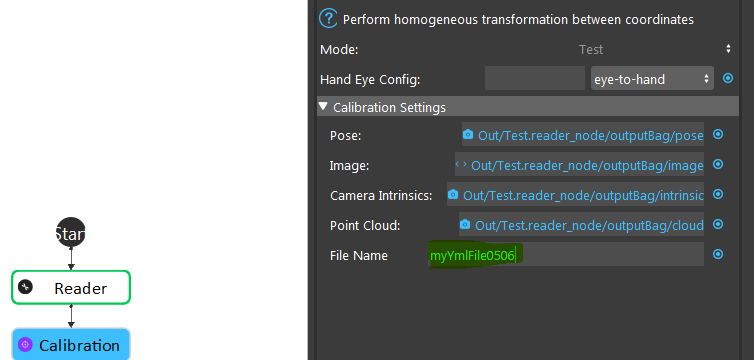
Task: Click the 'File Name' label
Action: (359, 255)
